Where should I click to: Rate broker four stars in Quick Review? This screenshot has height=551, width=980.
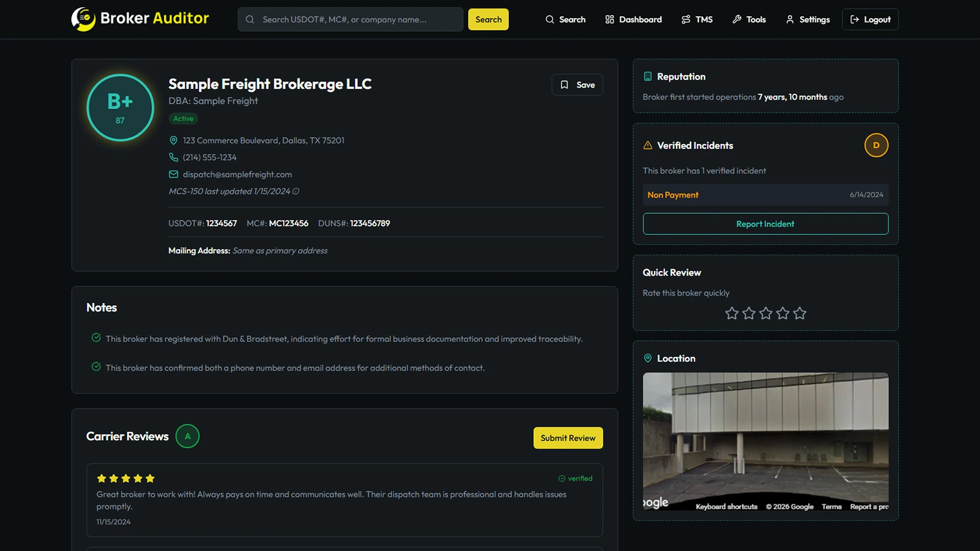point(782,313)
